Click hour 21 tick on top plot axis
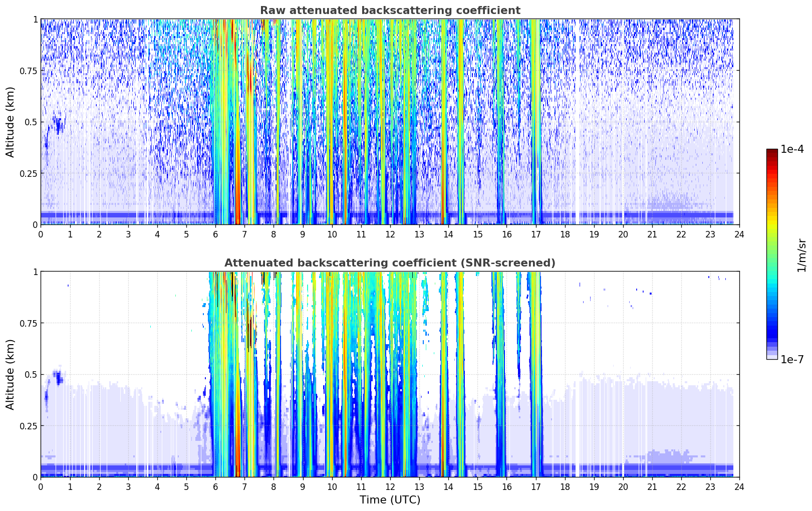Viewport: 812px width, 511px height. 652,234
